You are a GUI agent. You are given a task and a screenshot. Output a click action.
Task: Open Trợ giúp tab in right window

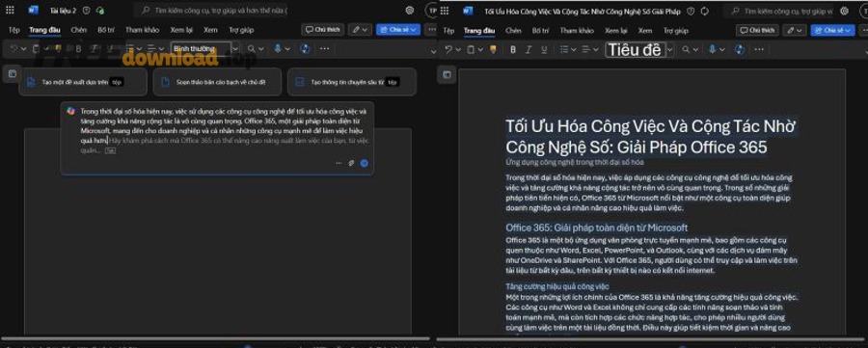pos(675,31)
